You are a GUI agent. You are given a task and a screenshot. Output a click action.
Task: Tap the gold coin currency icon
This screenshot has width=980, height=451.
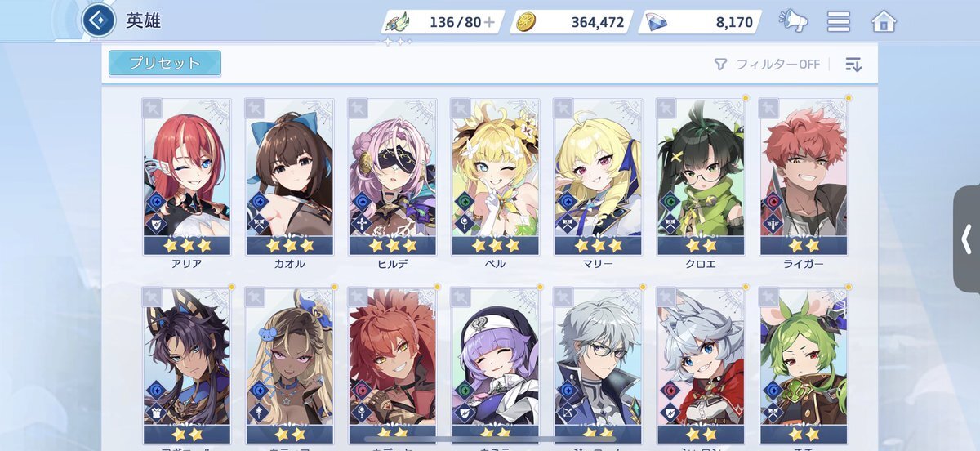[528, 22]
